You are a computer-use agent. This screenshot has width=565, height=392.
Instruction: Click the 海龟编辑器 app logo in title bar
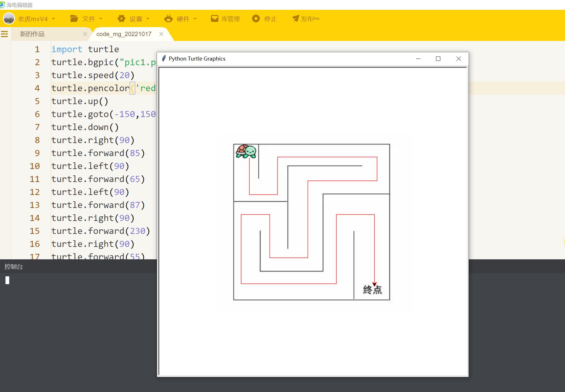[x=3, y=5]
